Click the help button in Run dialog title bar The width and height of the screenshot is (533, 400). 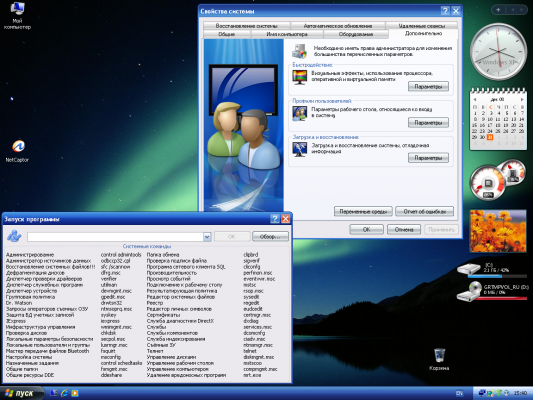coord(275,219)
